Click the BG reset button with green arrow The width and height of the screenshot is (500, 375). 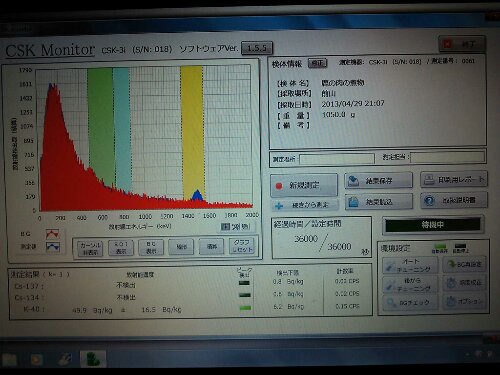[x=465, y=264]
